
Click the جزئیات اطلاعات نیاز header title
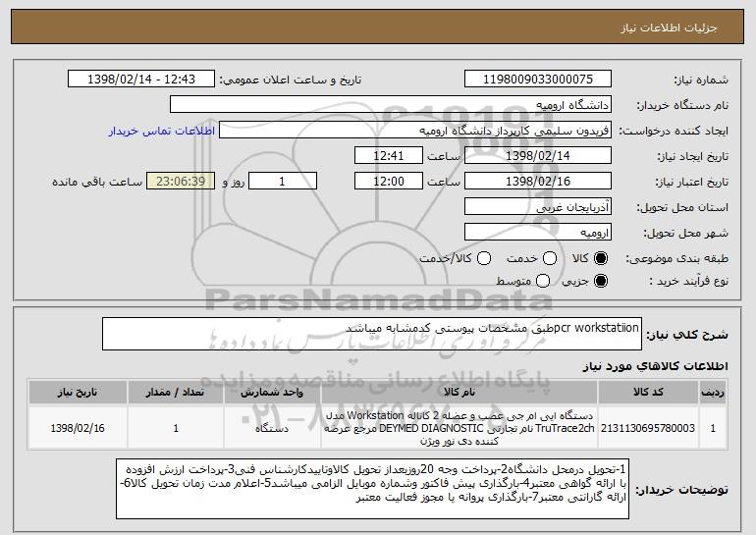[x=669, y=27]
